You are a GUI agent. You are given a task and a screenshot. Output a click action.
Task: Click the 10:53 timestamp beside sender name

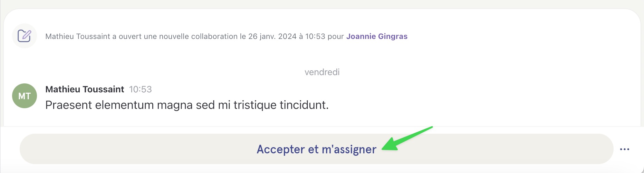[x=140, y=89]
